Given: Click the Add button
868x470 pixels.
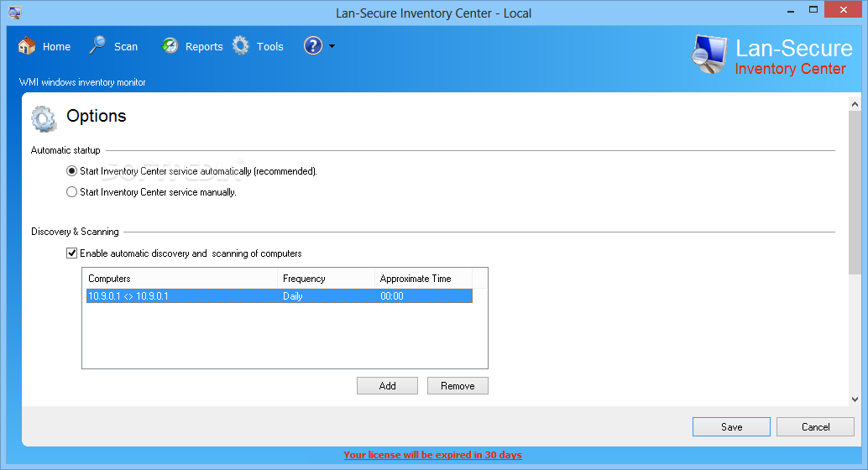Looking at the screenshot, I should [388, 386].
